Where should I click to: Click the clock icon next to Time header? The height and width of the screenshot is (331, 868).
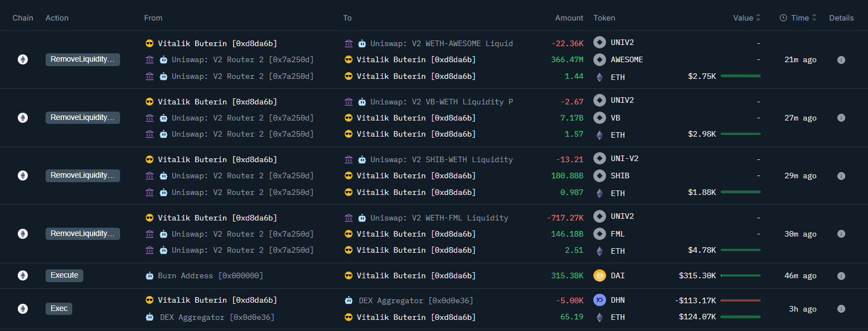click(x=783, y=18)
